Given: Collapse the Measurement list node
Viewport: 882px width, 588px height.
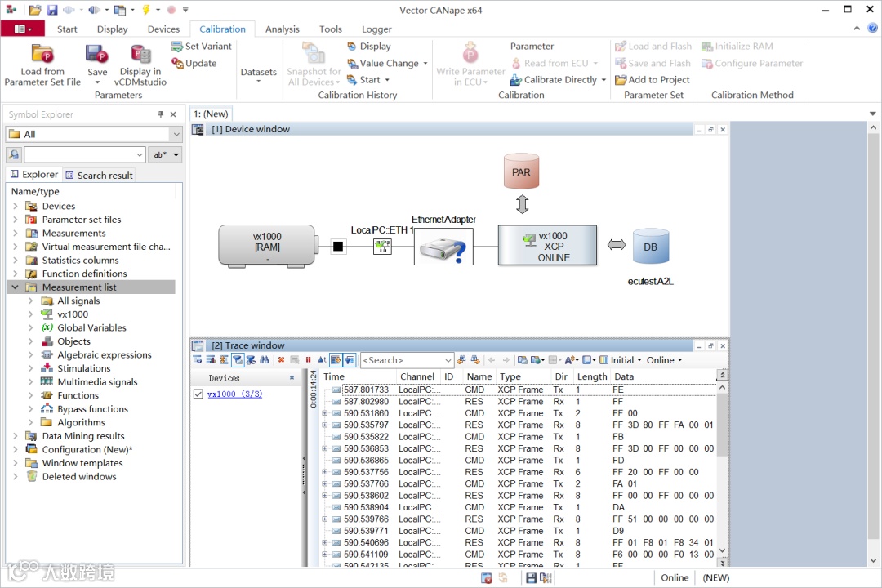Looking at the screenshot, I should pyautogui.click(x=16, y=287).
